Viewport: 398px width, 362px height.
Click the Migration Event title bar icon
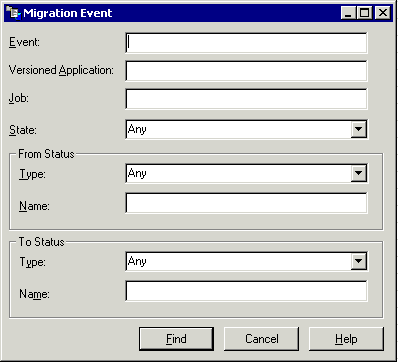13,13
